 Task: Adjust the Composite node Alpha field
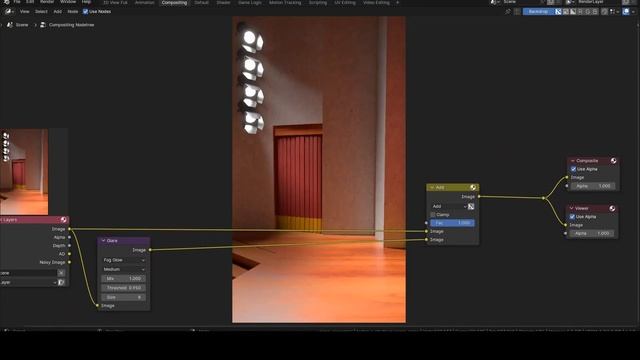pos(592,186)
